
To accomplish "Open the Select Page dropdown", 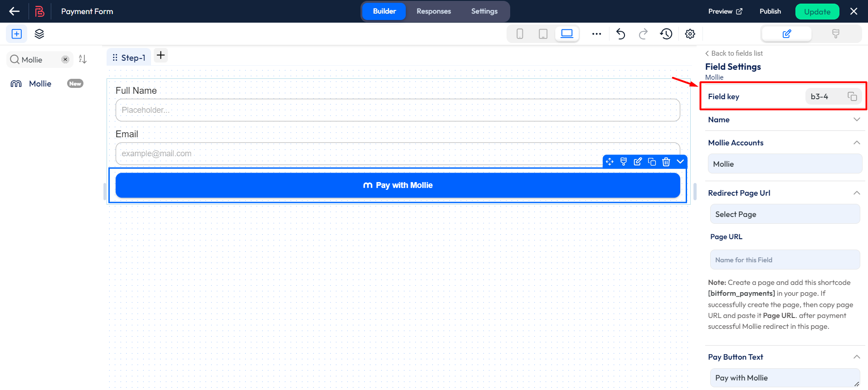I will click(785, 214).
